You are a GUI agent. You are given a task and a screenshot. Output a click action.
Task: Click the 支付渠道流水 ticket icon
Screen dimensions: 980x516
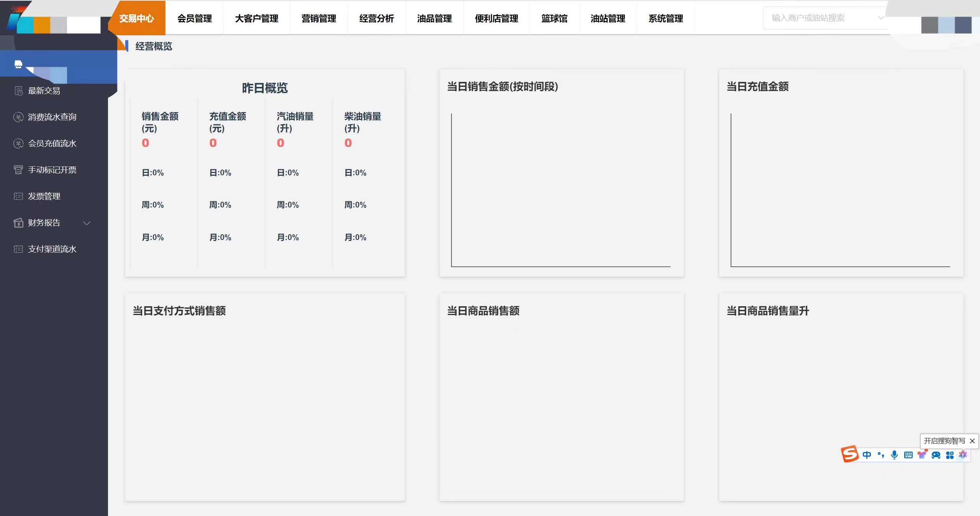pos(18,249)
